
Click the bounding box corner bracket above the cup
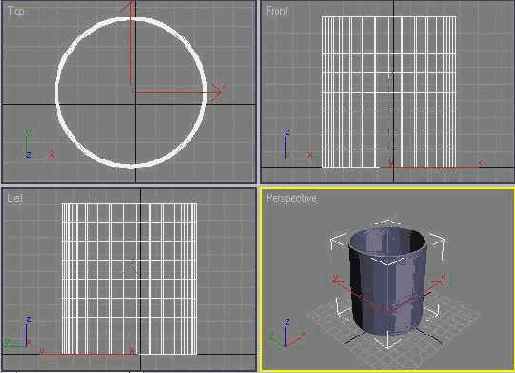(386, 222)
